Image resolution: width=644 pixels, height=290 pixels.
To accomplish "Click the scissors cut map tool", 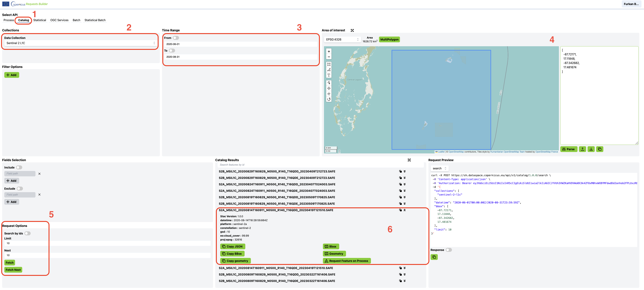I will (x=329, y=94).
